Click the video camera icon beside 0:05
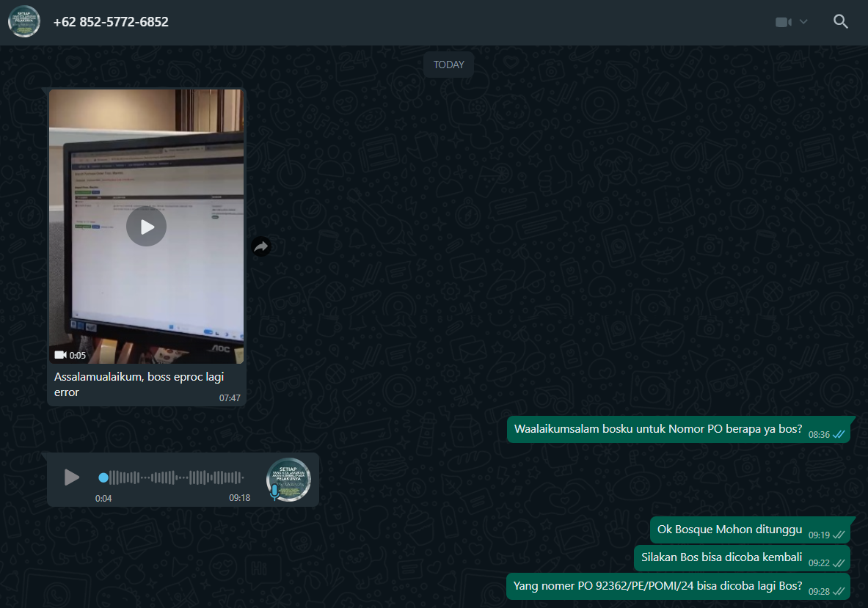This screenshot has height=608, width=868. 60,355
